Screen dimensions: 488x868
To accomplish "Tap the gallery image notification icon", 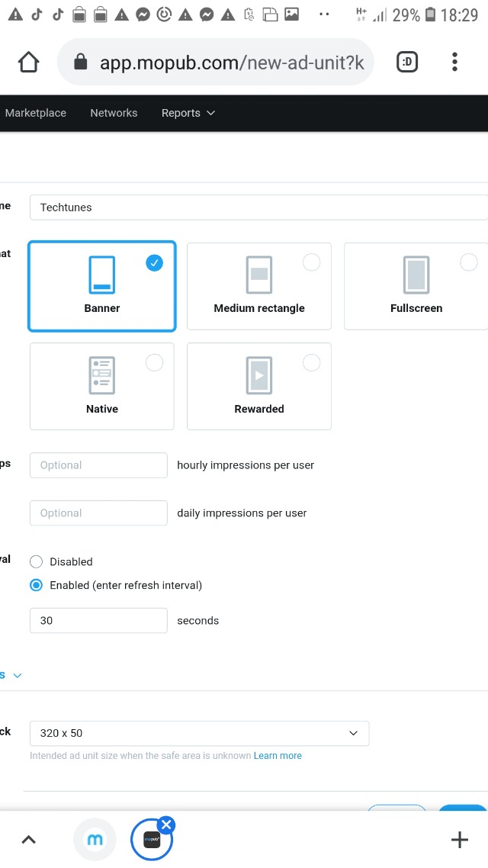I will (x=291, y=15).
